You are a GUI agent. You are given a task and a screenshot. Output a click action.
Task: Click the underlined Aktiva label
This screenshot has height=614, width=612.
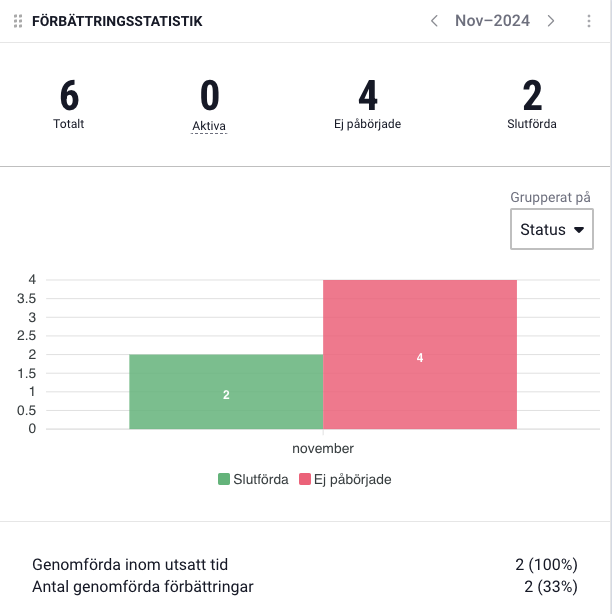(x=209, y=126)
